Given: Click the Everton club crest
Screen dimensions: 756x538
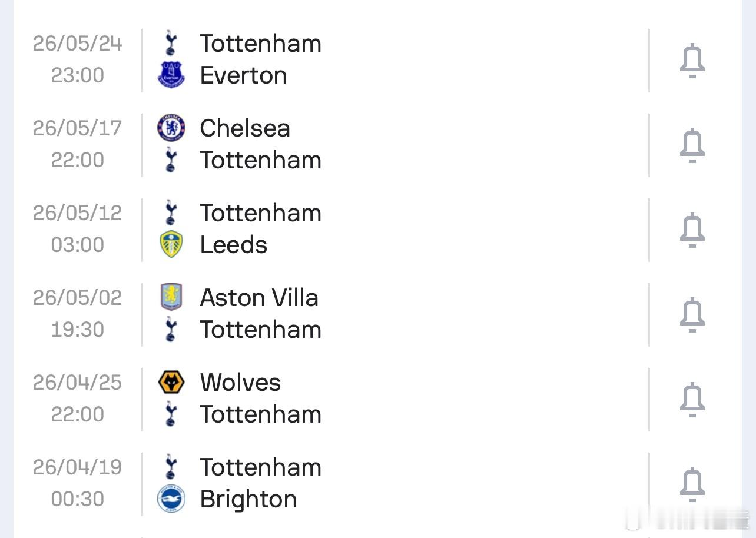Looking at the screenshot, I should [x=171, y=75].
